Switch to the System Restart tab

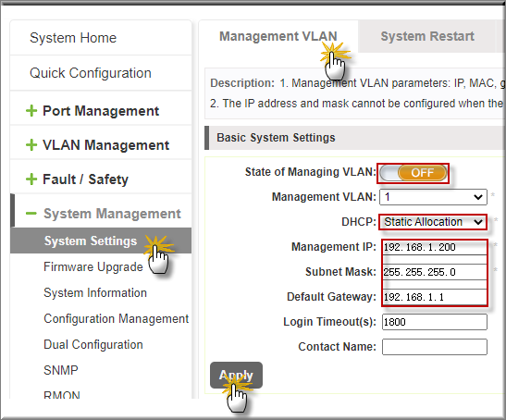427,36
